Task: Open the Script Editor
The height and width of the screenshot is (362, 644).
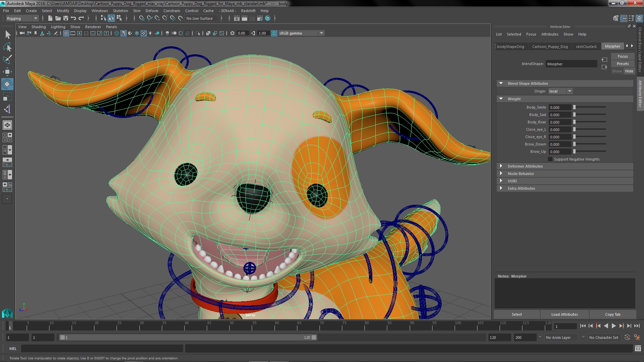Action: [x=638, y=349]
